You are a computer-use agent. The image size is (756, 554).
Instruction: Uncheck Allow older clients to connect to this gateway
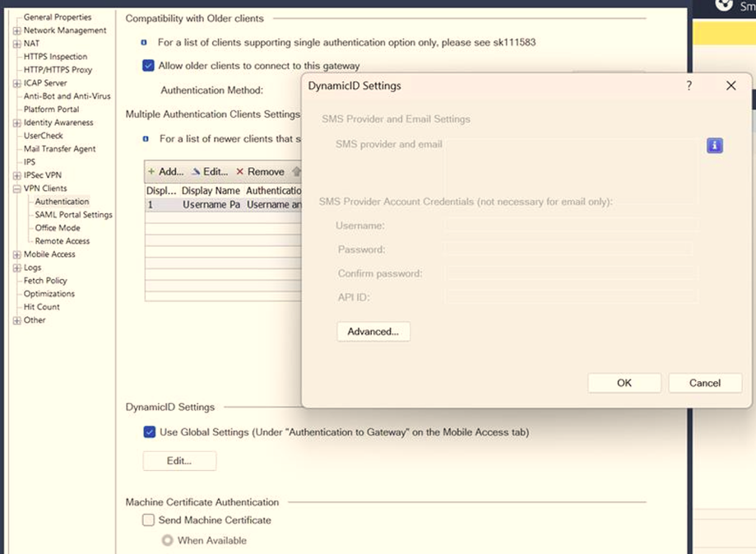pos(149,66)
